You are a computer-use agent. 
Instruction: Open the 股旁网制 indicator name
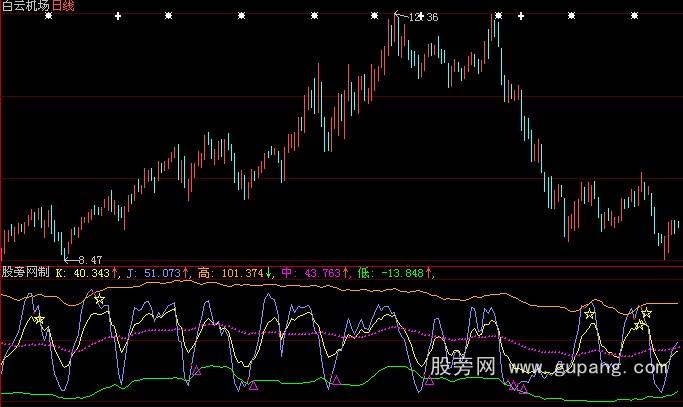click(24, 272)
